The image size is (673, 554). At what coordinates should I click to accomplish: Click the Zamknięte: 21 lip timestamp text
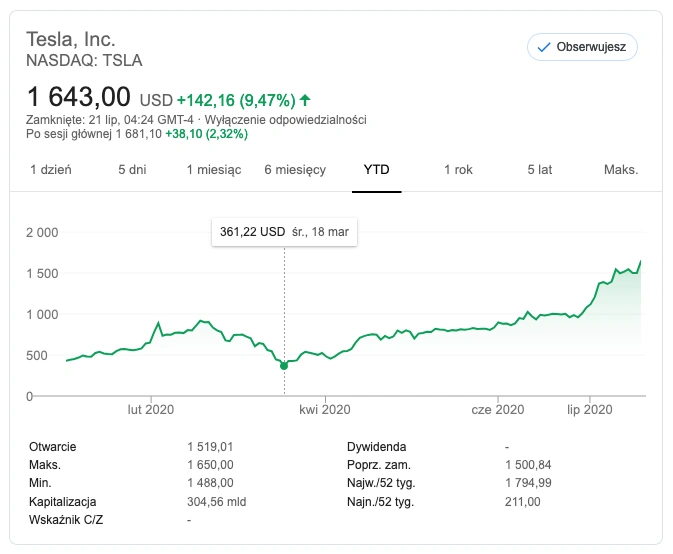[110, 120]
